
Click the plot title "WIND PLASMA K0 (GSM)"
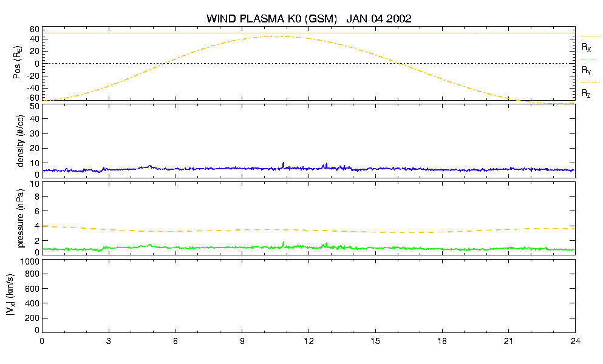click(271, 18)
